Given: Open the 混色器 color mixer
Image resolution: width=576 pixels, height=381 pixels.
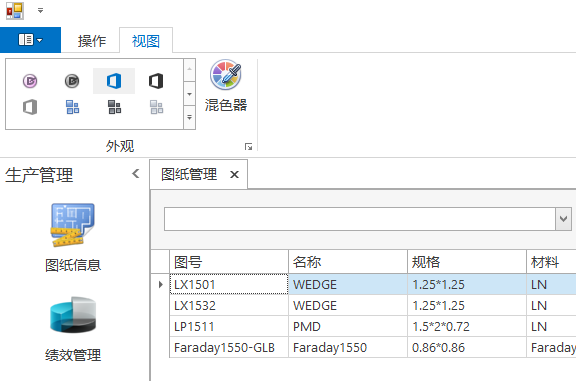Looking at the screenshot, I should [x=226, y=86].
